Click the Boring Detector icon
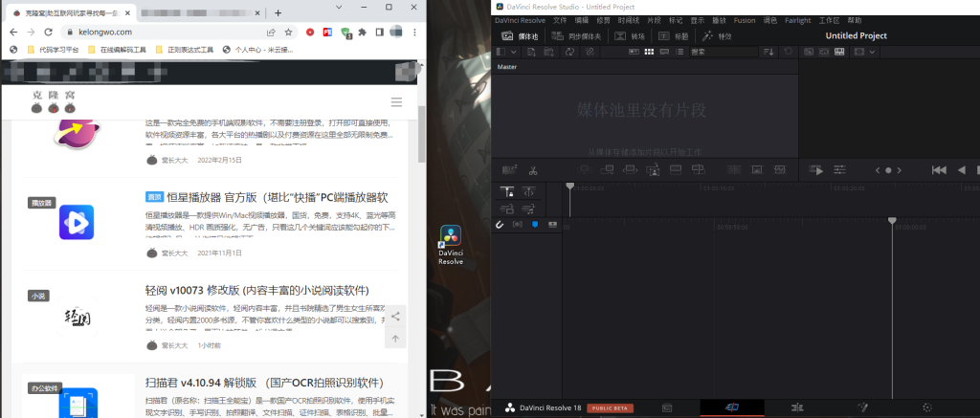This screenshot has width=980, height=418. (510, 169)
